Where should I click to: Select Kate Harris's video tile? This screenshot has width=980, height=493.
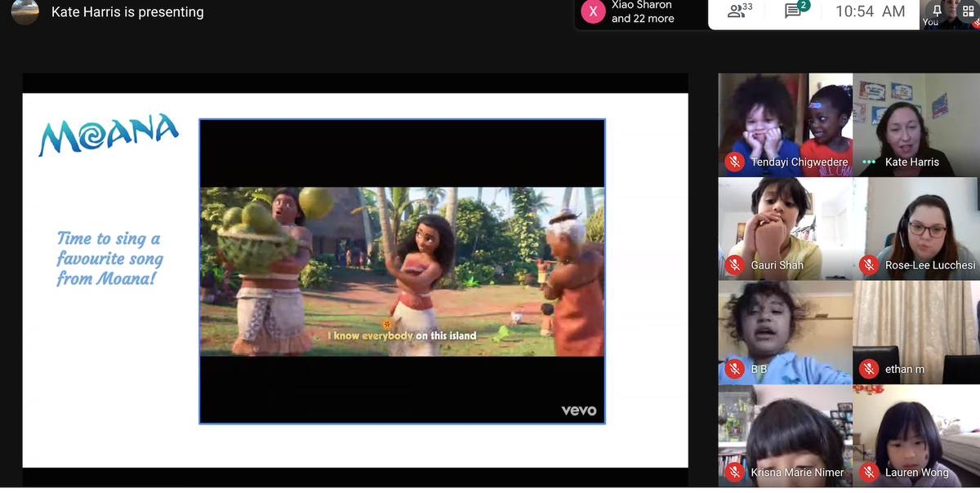[x=915, y=125]
